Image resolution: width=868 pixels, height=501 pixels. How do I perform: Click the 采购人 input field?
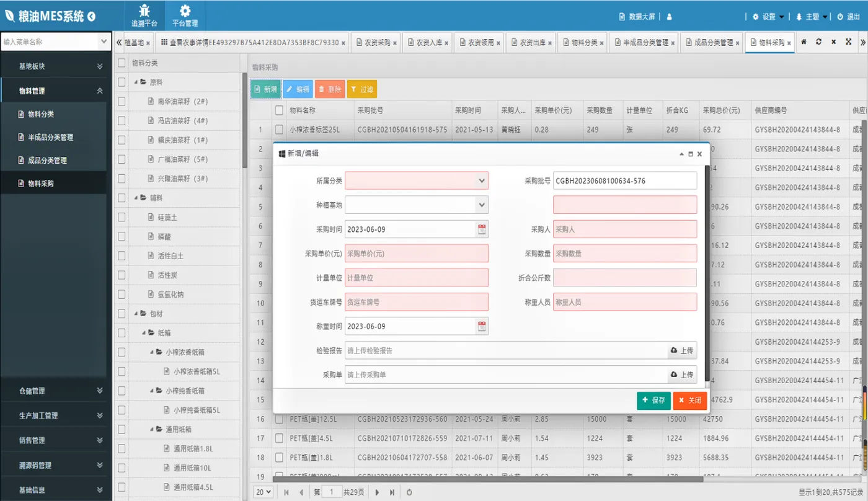click(x=625, y=229)
